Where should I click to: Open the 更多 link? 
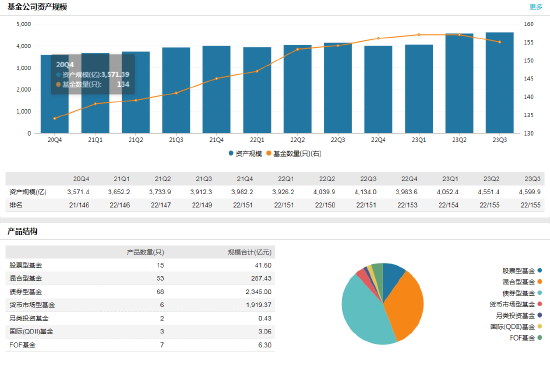(x=536, y=7)
